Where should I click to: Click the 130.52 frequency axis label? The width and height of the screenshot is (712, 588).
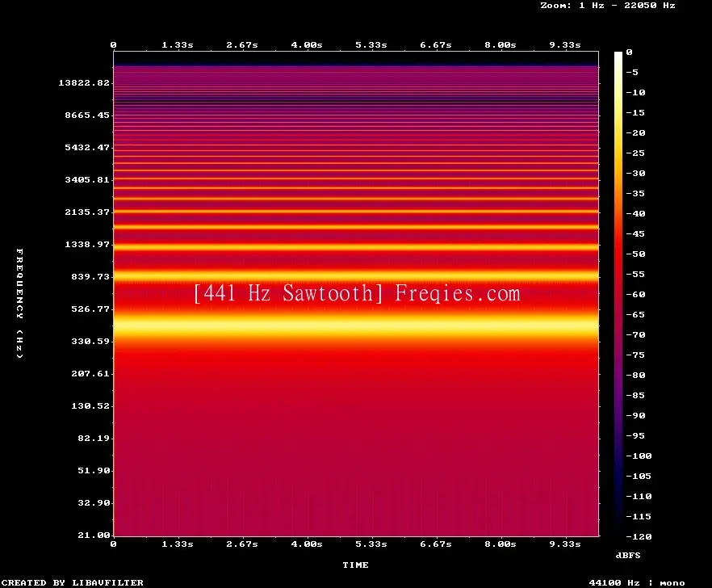90,405
